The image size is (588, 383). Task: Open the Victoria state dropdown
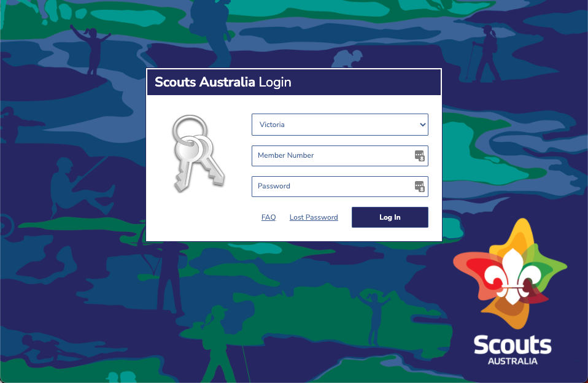tap(340, 125)
